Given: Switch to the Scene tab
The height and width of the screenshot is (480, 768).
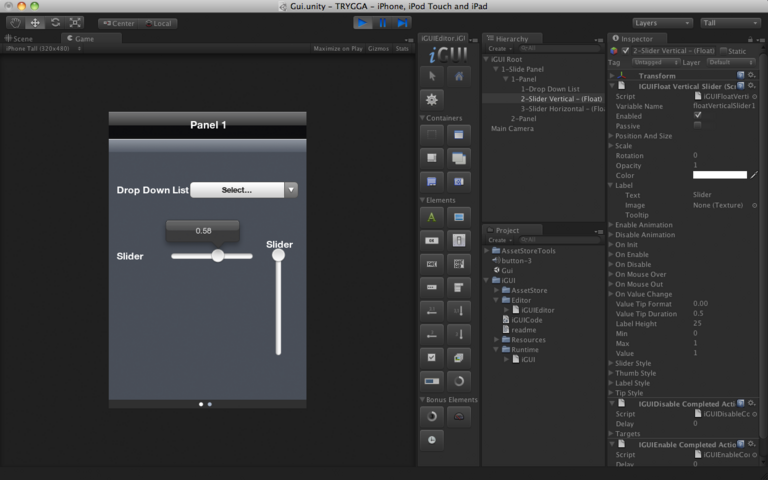Looking at the screenshot, I should [22, 38].
